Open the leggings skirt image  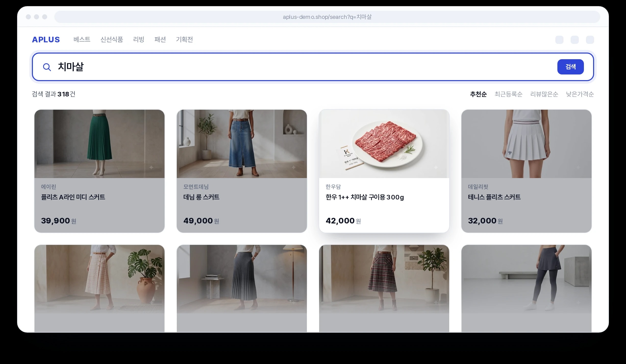coord(527,279)
